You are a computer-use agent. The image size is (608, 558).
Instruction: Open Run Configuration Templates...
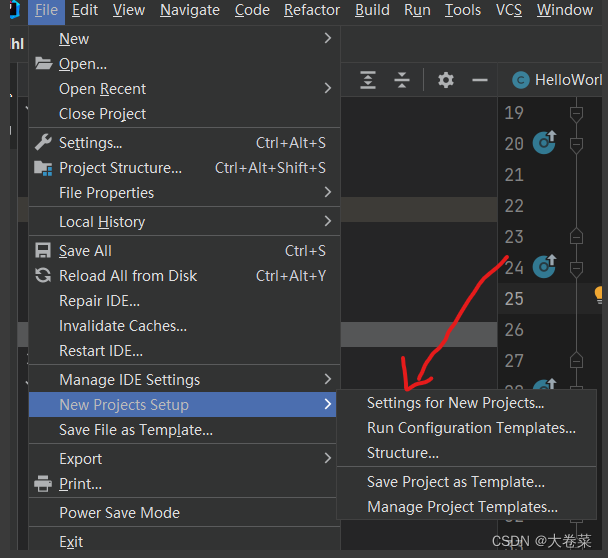pyautogui.click(x=466, y=428)
